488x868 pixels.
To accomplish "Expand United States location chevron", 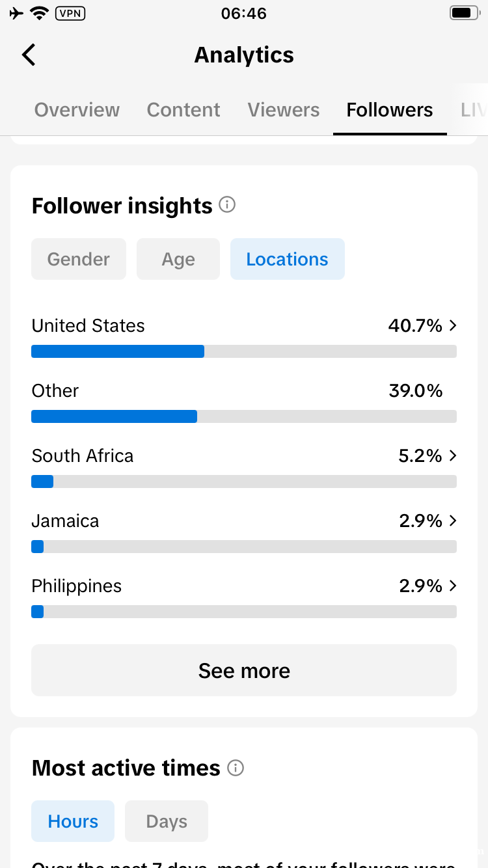I will click(x=454, y=325).
